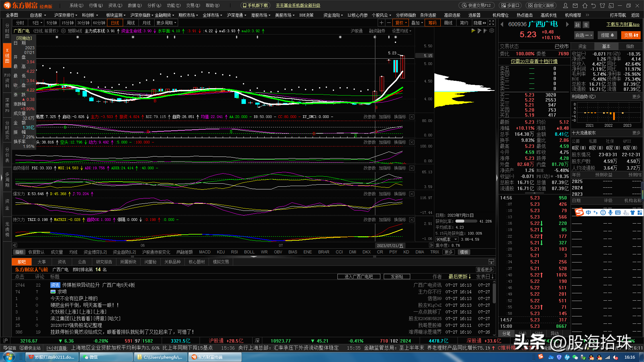Go to home page via house icon
The height and width of the screenshot is (362, 644).
click(x=585, y=5)
